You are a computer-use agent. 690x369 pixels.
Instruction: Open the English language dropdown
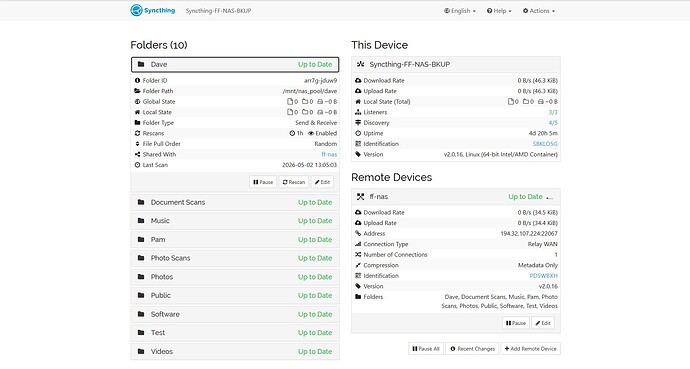pos(460,11)
